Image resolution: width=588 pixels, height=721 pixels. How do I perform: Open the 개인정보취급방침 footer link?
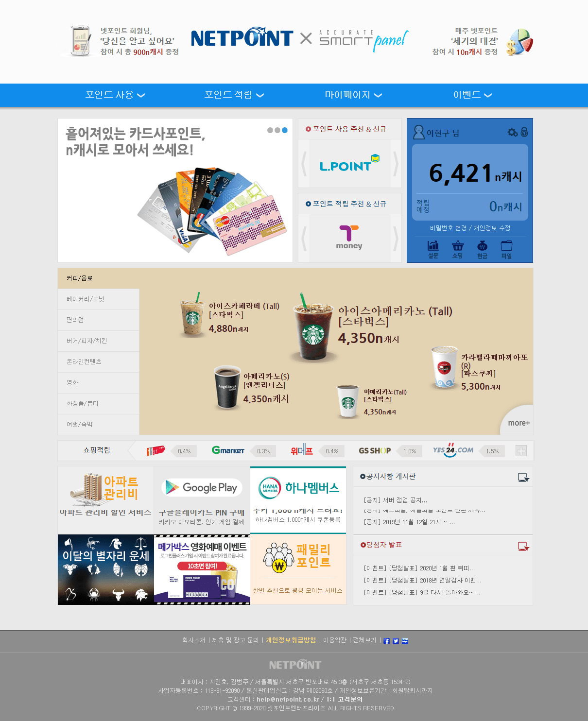[291, 640]
